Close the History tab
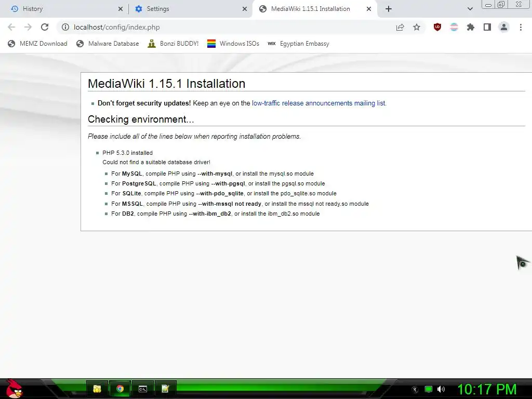This screenshot has width=532, height=399. 121,9
